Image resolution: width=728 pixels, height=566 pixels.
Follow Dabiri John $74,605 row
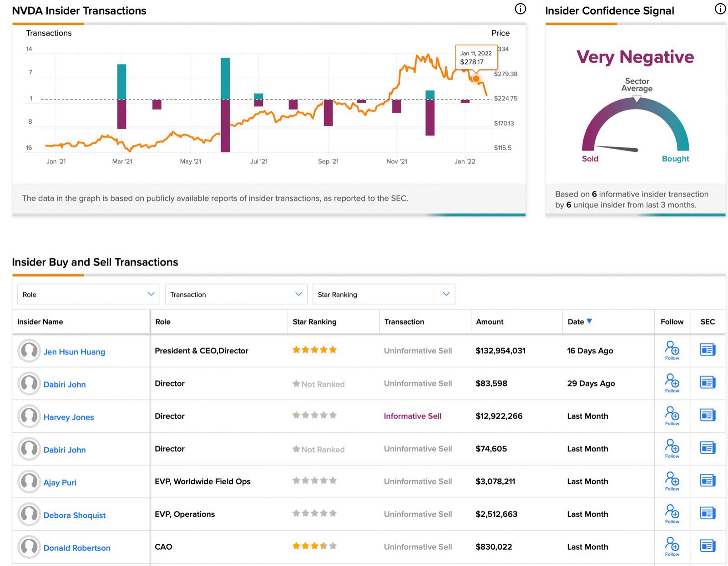point(672,449)
